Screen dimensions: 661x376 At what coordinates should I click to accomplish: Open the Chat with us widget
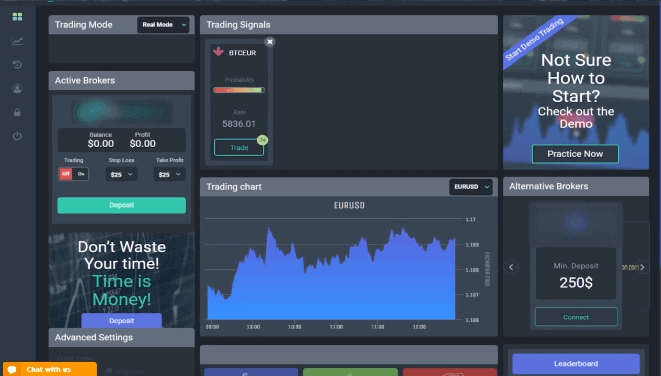[50, 369]
